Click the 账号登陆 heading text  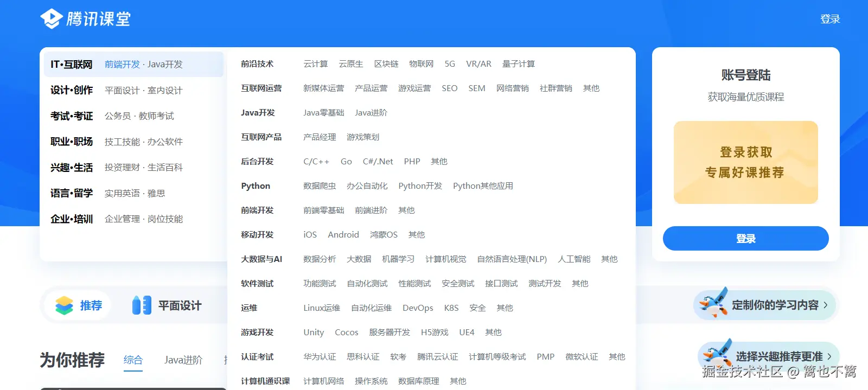click(745, 75)
